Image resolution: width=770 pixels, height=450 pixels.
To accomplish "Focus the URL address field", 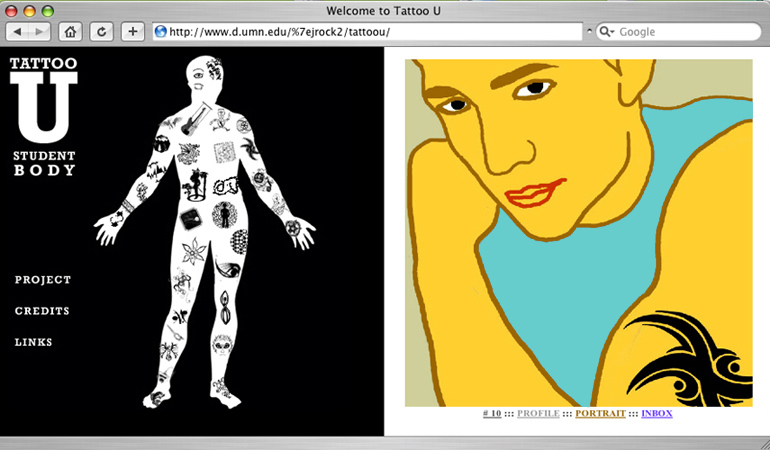I will tap(370, 32).
